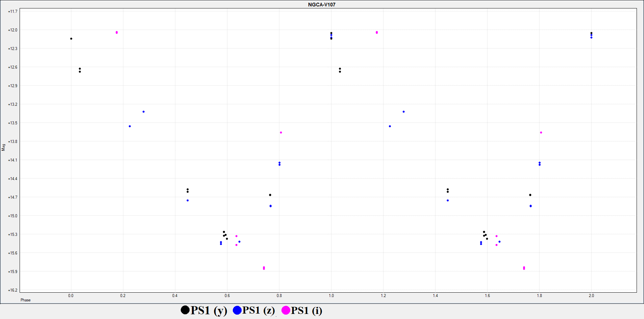Viewport: 644px width, 319px height.
Task: Click the 0.4 phase axis tick label
Action: [x=175, y=296]
